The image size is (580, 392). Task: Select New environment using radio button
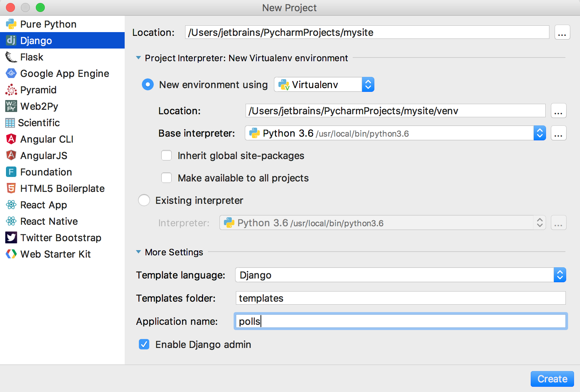[148, 85]
